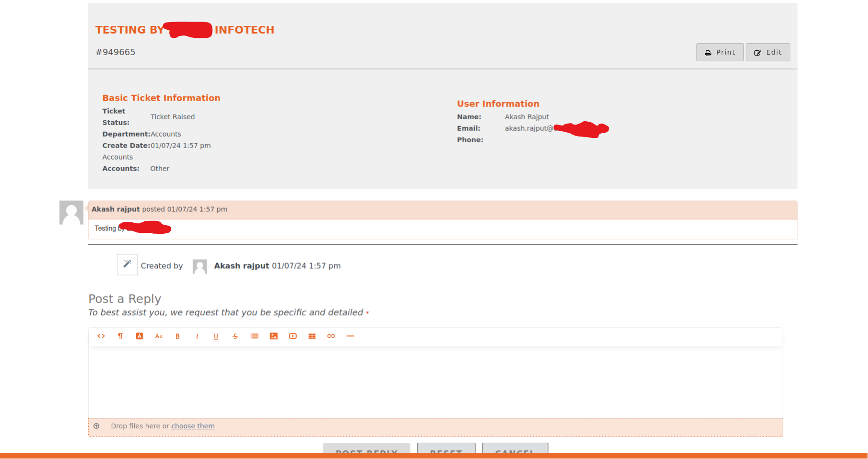Click the 'choose them' file upload link
This screenshot has height=459, width=868.
click(193, 426)
